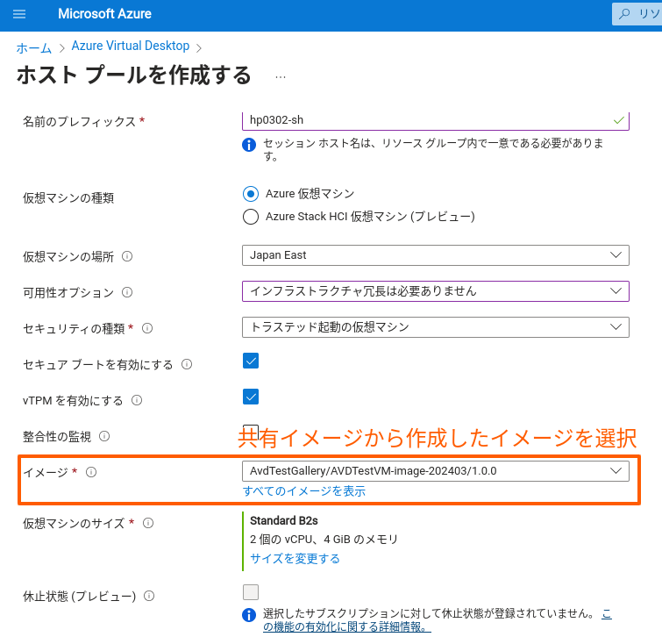
Task: Click the Microsoft Azure header title
Action: [104, 14]
